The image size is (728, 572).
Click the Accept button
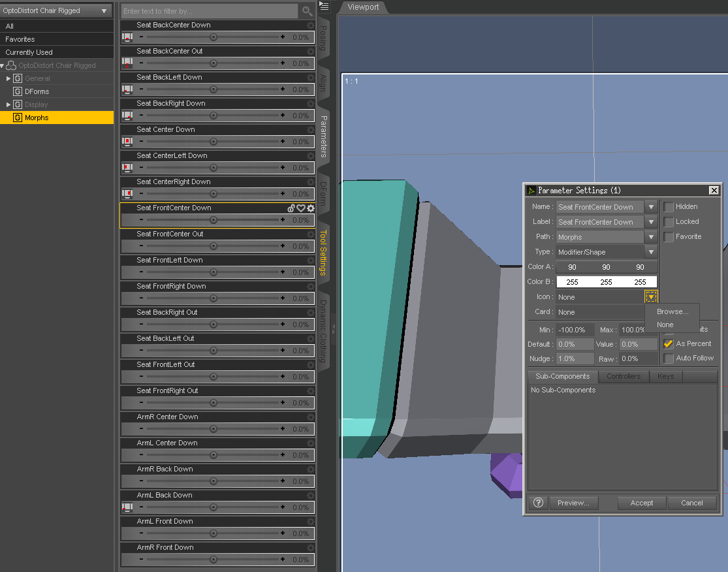point(642,503)
